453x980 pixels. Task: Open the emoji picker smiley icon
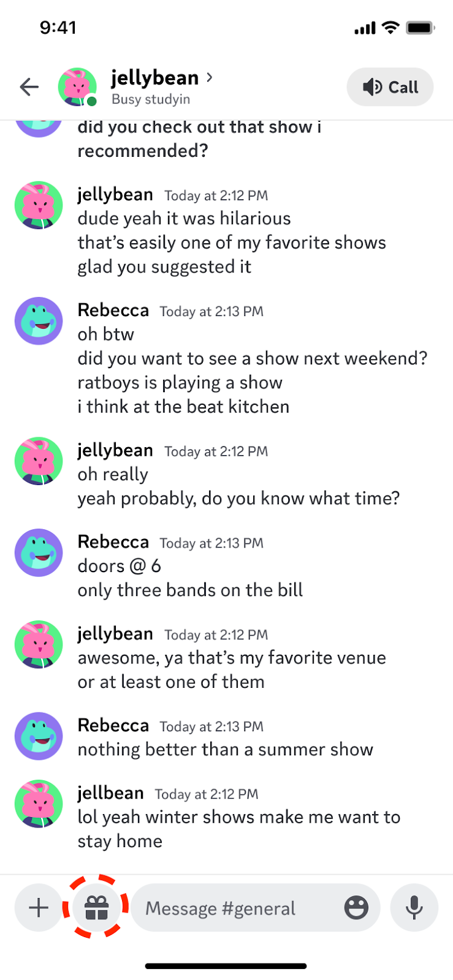pos(356,907)
